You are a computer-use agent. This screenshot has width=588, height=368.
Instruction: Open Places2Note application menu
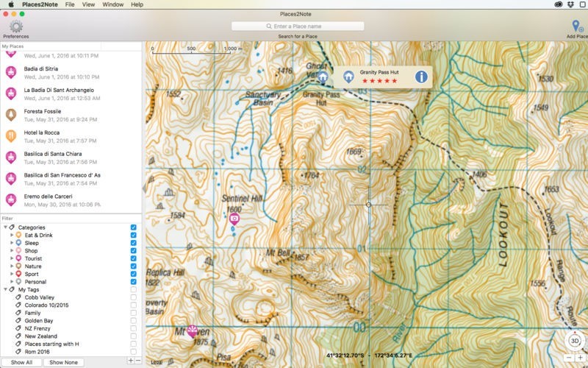coord(40,4)
